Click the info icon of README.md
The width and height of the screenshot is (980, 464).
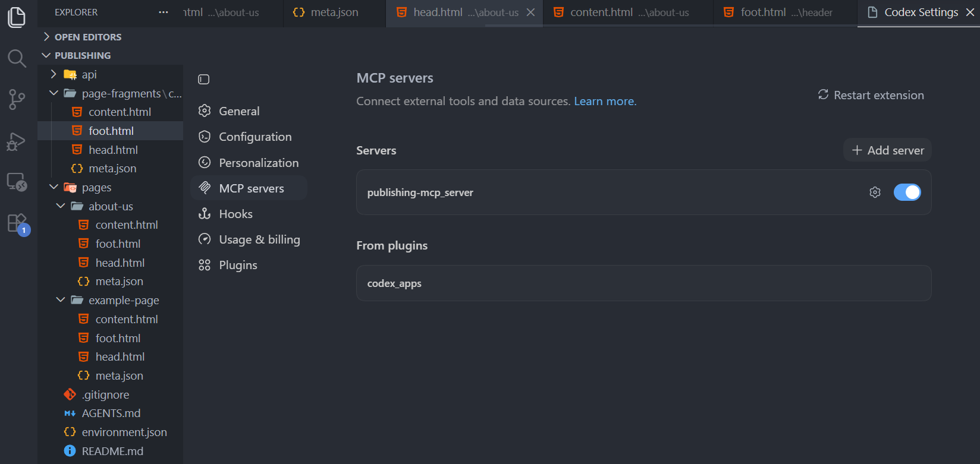click(x=70, y=451)
